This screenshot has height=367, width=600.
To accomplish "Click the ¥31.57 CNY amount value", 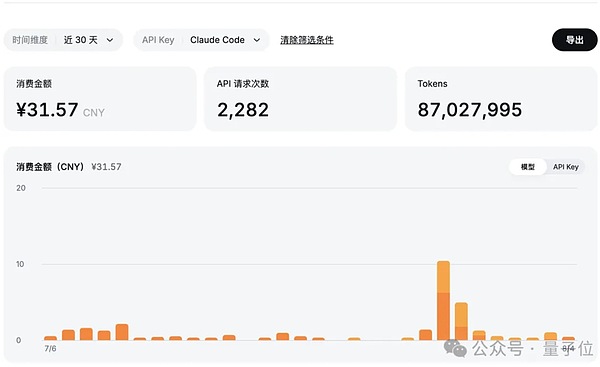I will pyautogui.click(x=60, y=110).
